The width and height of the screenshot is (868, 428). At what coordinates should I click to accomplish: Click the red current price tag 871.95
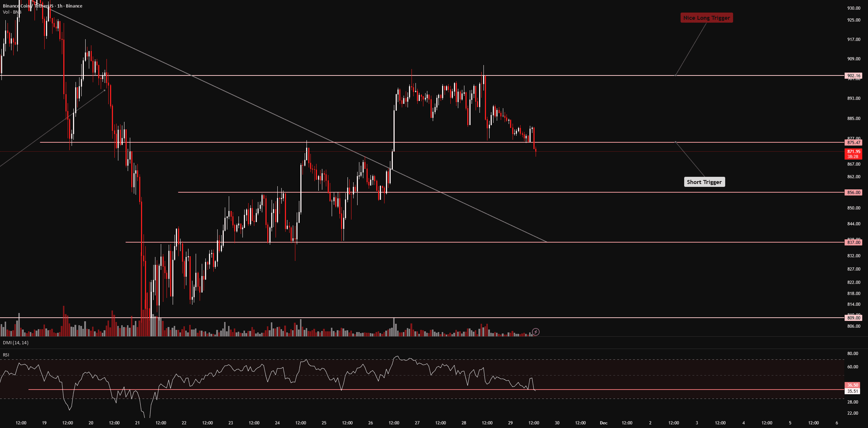click(x=854, y=152)
